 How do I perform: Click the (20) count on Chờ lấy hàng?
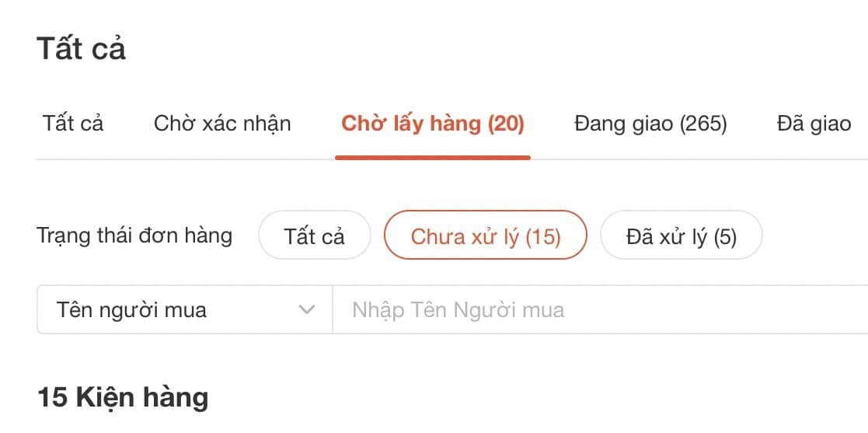(506, 124)
